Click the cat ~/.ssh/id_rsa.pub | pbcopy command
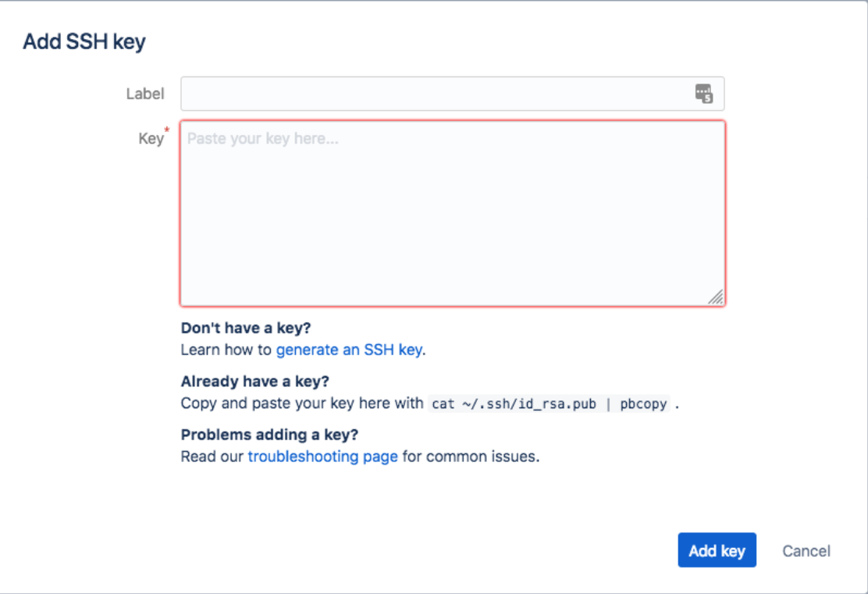The width and height of the screenshot is (868, 594). 550,404
